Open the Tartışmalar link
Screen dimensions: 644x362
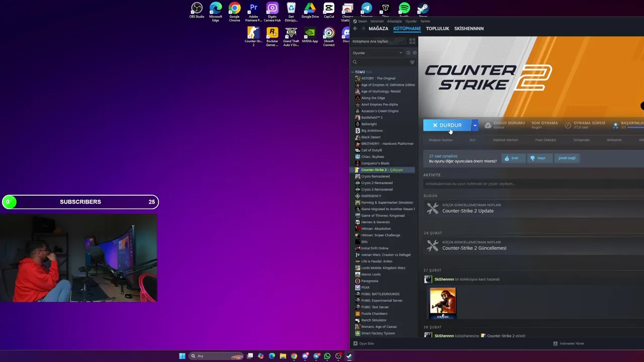pos(581,140)
